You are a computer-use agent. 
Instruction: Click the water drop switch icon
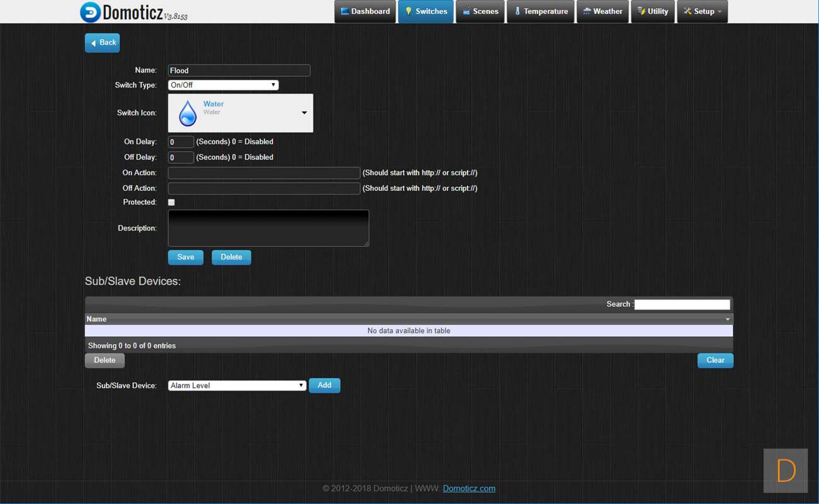[x=187, y=113]
